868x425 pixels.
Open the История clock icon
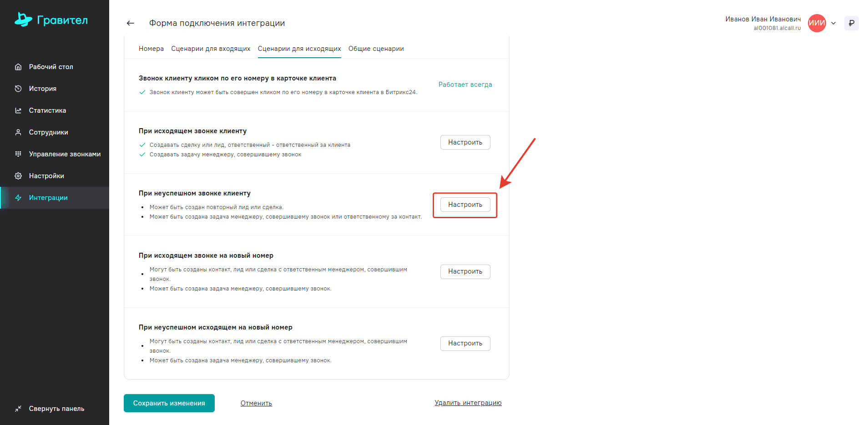click(18, 89)
